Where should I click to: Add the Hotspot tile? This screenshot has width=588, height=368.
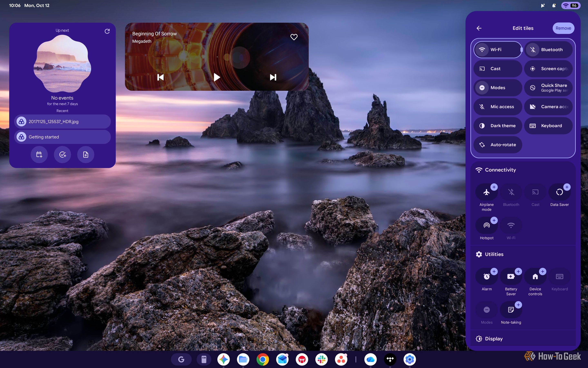tap(487, 225)
